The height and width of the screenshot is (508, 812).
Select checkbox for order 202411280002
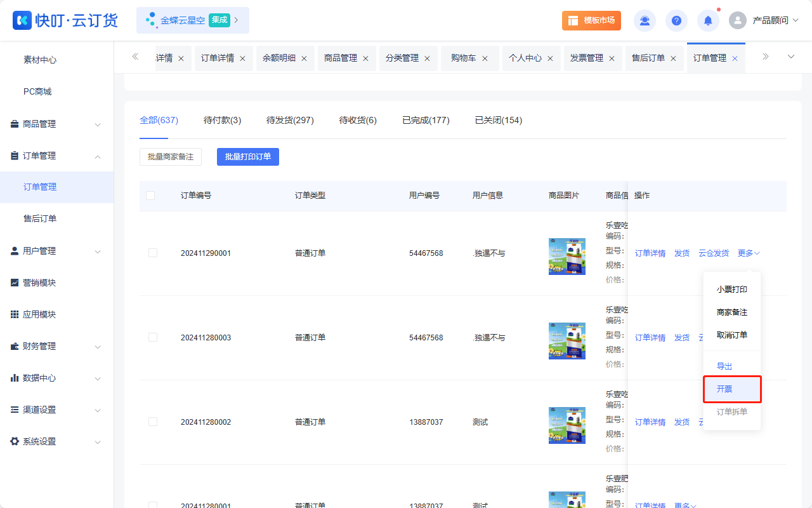pos(153,422)
